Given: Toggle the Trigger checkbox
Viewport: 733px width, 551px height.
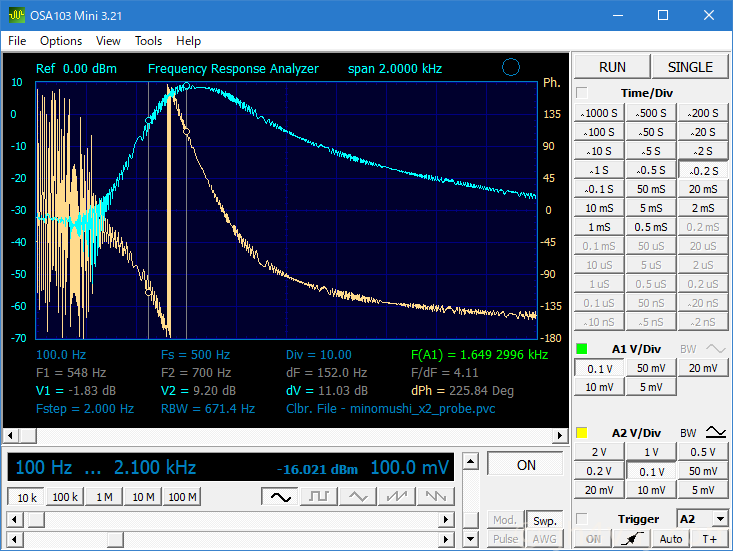Looking at the screenshot, I should pos(582,519).
